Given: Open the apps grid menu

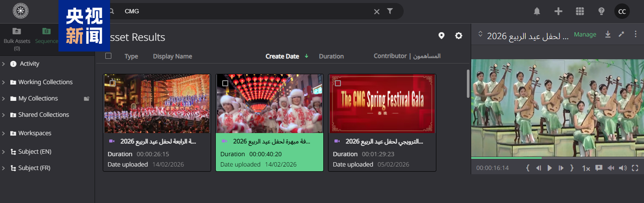Looking at the screenshot, I should tap(580, 12).
